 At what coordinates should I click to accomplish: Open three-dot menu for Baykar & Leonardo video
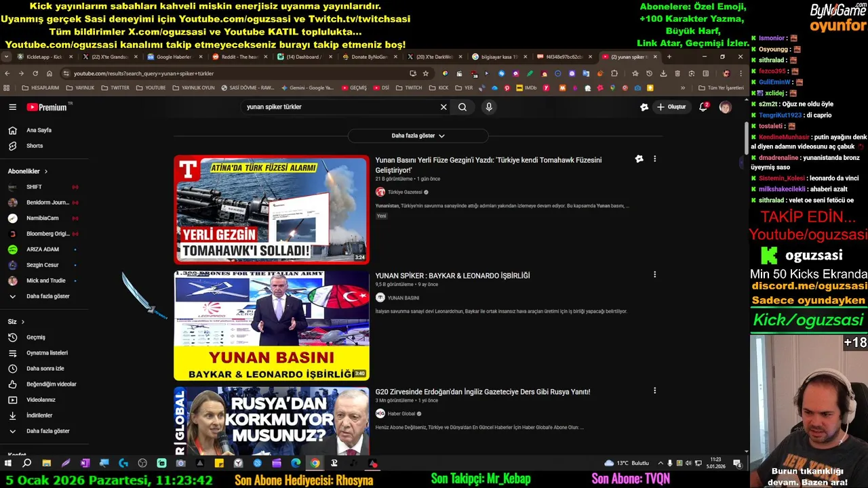click(x=654, y=274)
